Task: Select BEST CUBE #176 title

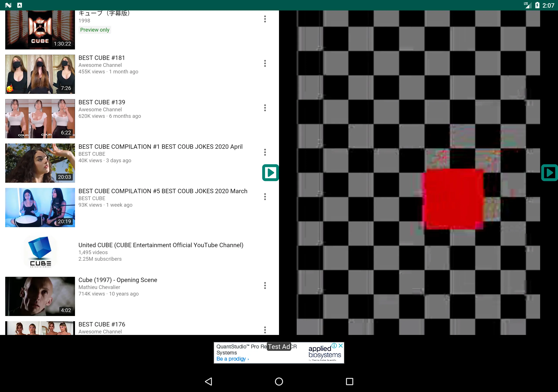Action: click(x=102, y=324)
